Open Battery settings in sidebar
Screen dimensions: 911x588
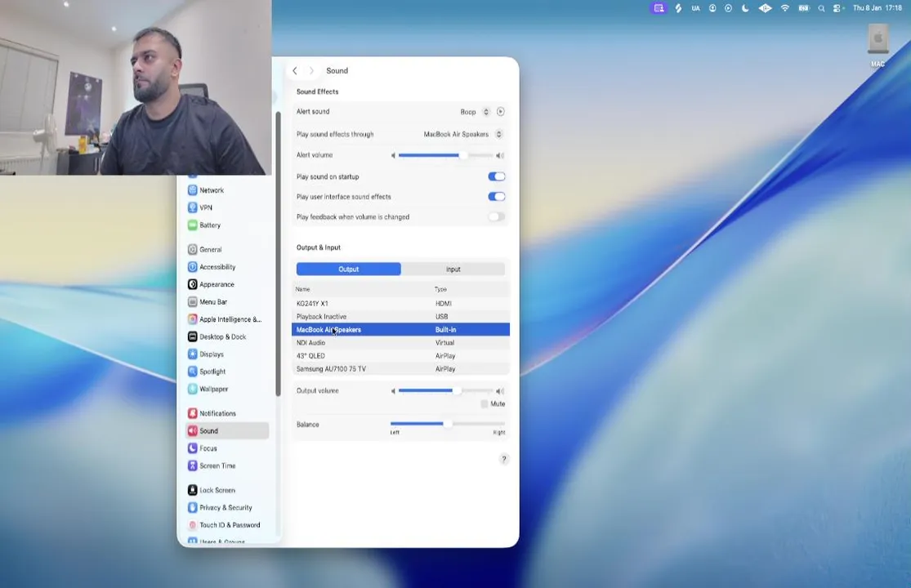pyautogui.click(x=204, y=225)
